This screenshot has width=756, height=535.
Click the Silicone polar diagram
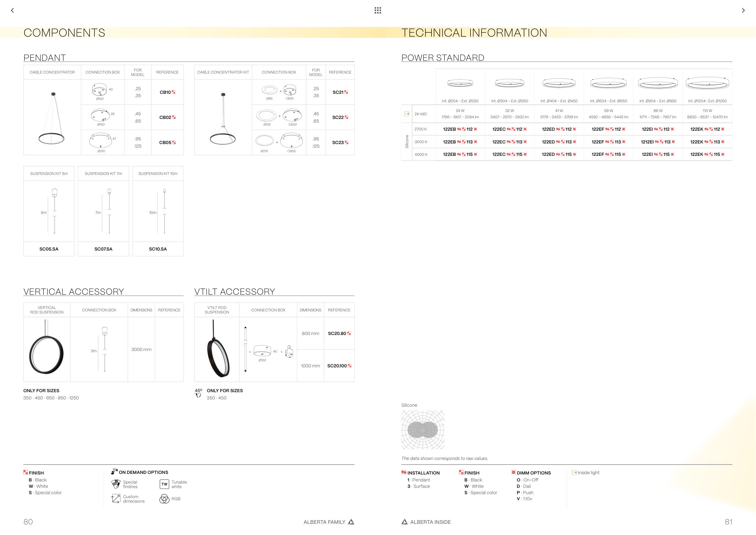pos(422,430)
